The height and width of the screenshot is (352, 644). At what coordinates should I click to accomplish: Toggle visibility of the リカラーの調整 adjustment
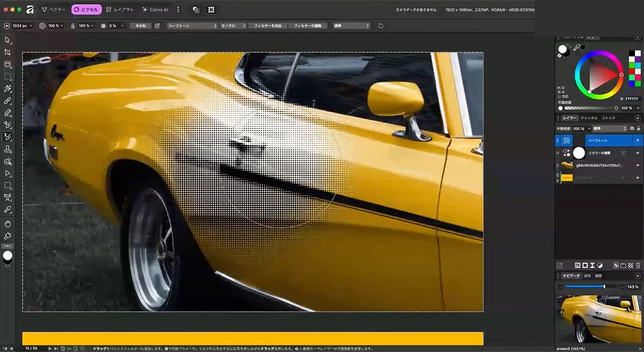[638, 153]
